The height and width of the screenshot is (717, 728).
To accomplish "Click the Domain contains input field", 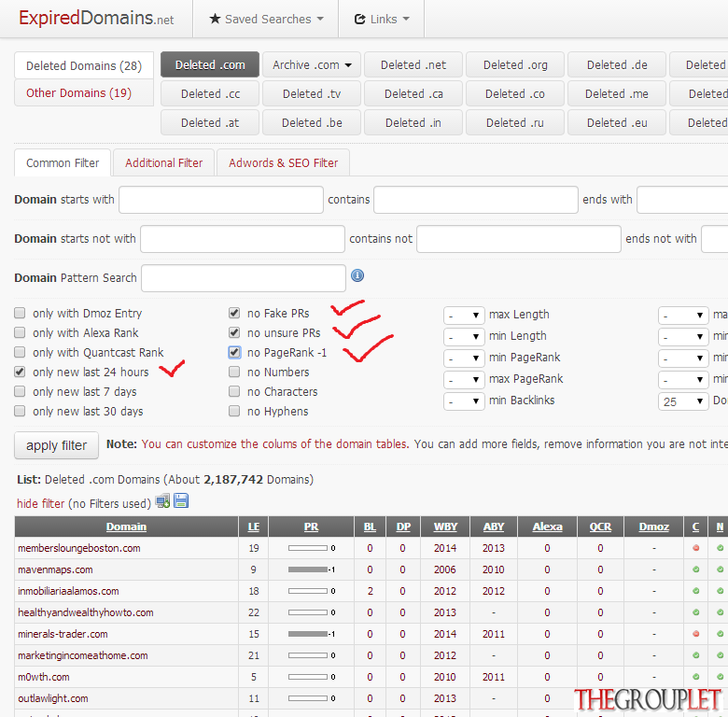I will (476, 200).
